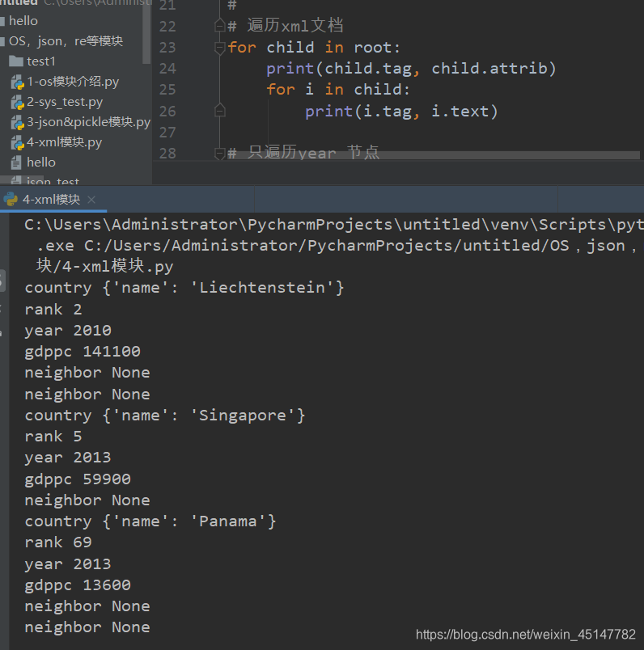Click the text file icon beside the hello file under 4-xml模块.py

pyautogui.click(x=16, y=162)
